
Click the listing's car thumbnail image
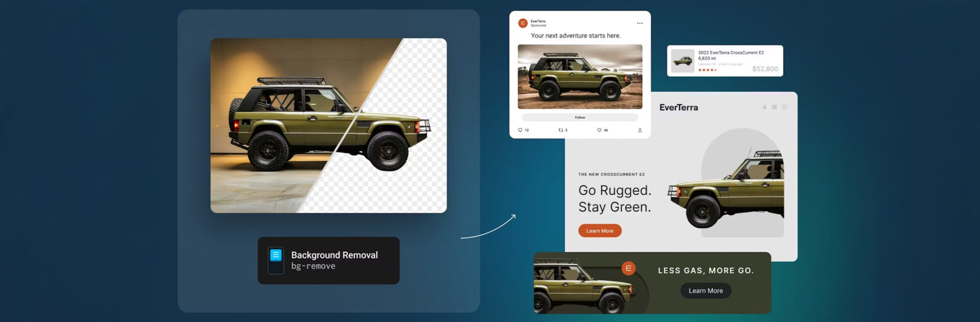click(682, 61)
